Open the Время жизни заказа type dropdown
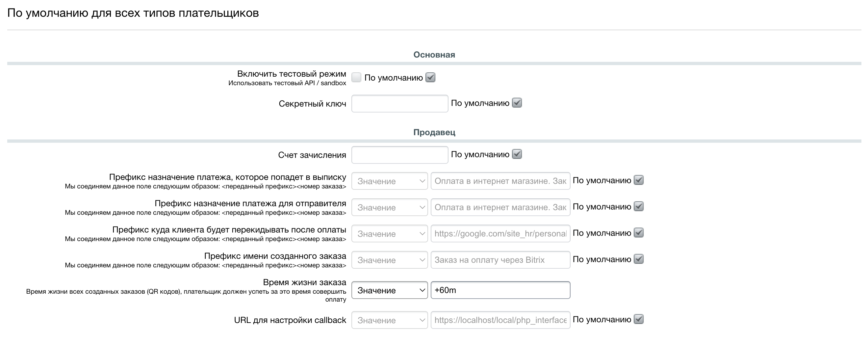 click(x=390, y=290)
